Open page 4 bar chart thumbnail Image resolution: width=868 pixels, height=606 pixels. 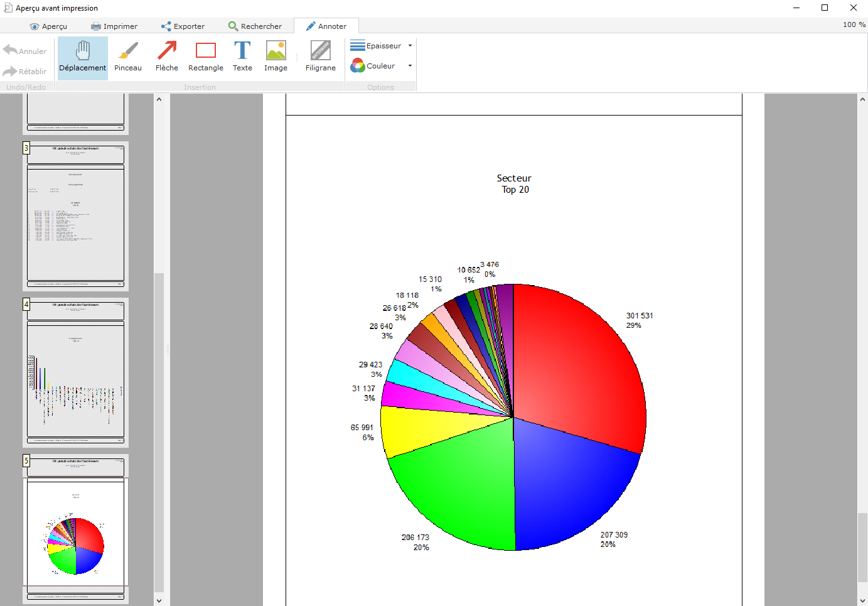(76, 372)
